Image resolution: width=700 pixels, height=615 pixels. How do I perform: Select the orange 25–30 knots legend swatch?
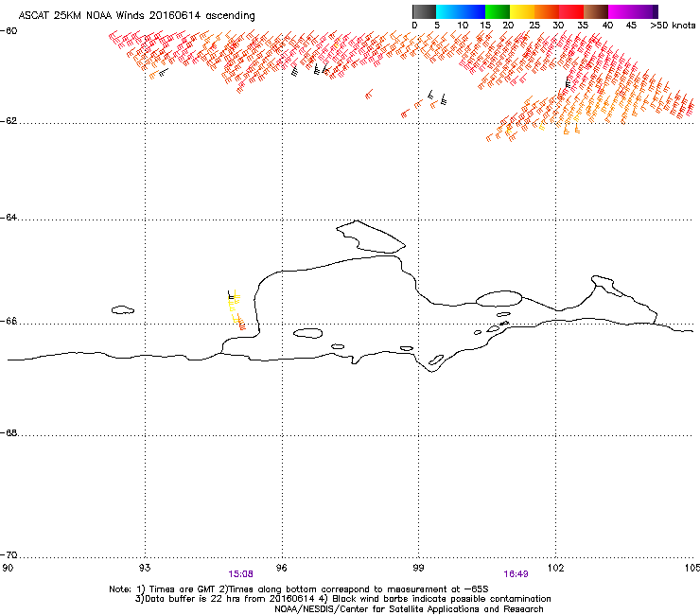[x=547, y=11]
